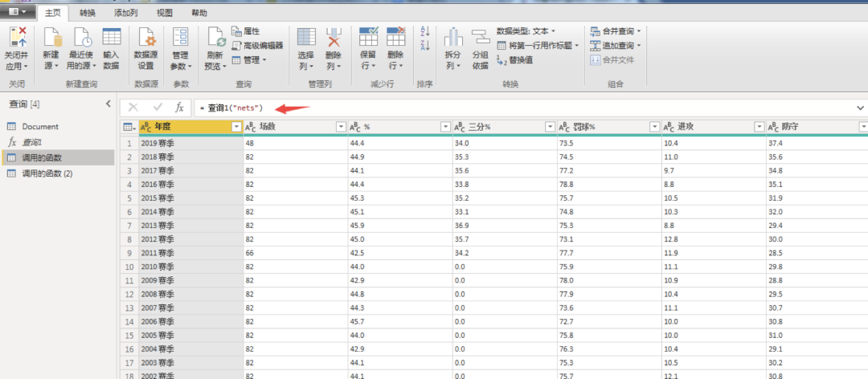The width and height of the screenshot is (868, 379).
Task: Click Merge Queries (合并查询)
Action: coord(615,31)
